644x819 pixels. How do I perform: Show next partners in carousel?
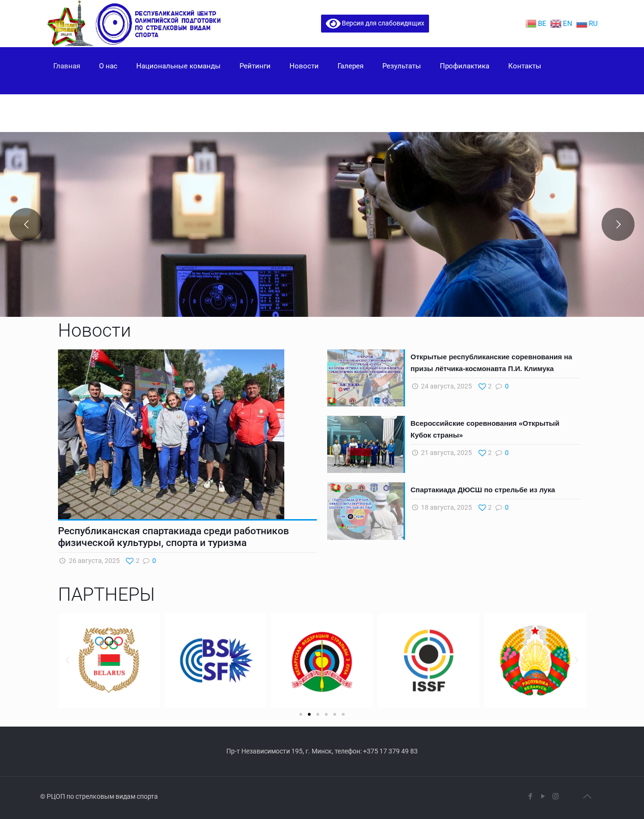(x=576, y=660)
